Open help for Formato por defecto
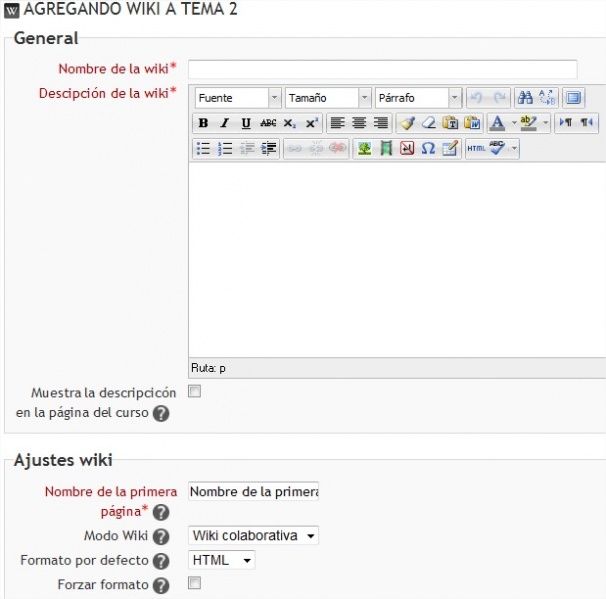 (x=161, y=561)
